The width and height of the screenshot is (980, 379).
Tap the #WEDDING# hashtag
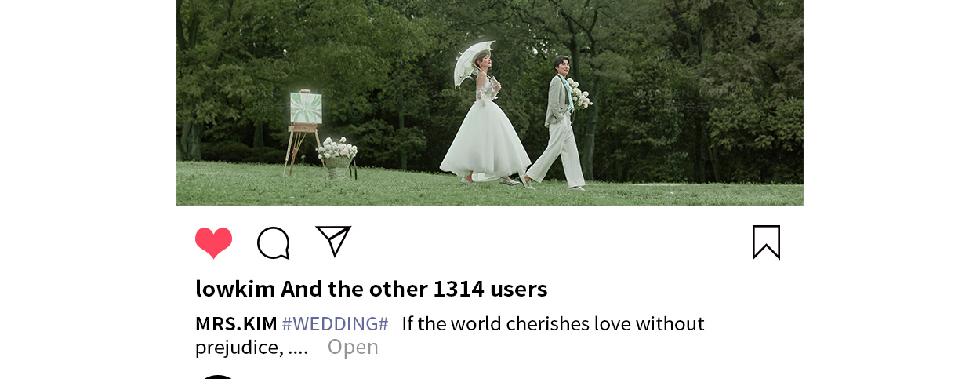pyautogui.click(x=335, y=323)
